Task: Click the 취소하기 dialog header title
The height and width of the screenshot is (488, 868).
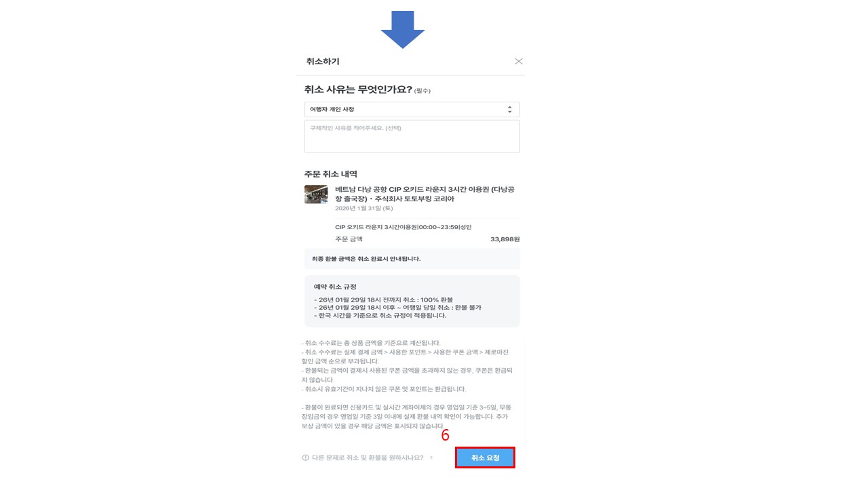Action: [323, 61]
